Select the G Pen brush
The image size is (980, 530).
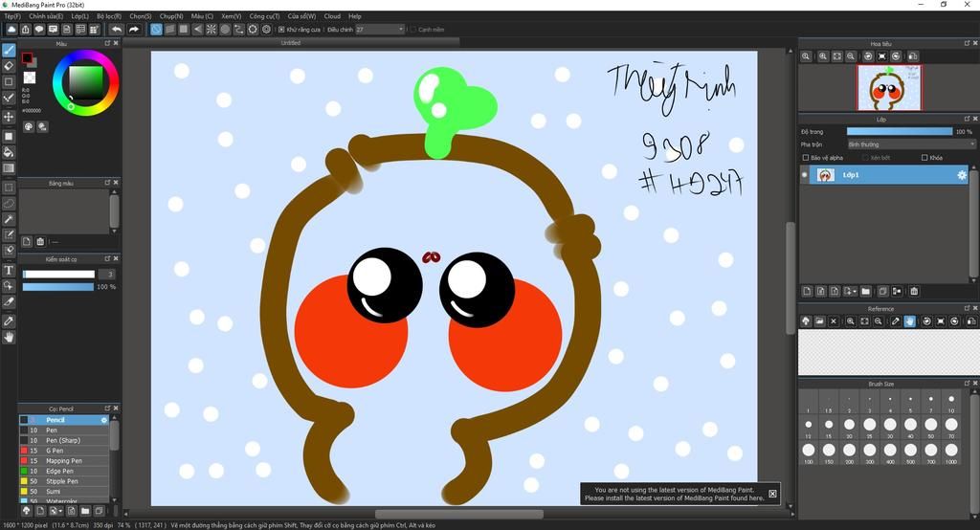tap(64, 451)
